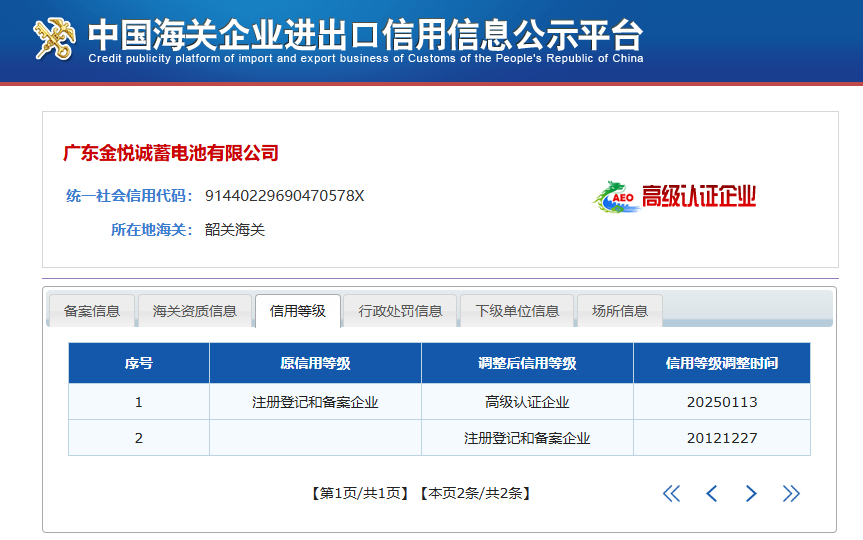Go to previous page with single left arrow

[x=712, y=493]
